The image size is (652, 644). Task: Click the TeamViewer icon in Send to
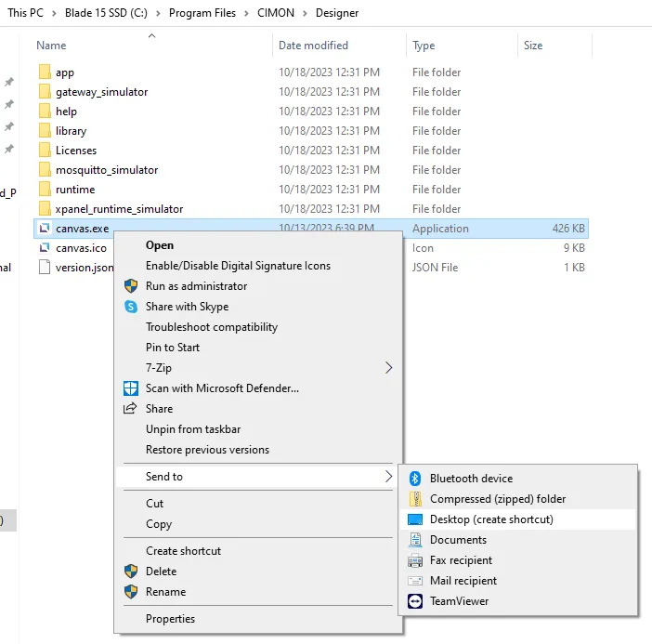[x=415, y=601]
